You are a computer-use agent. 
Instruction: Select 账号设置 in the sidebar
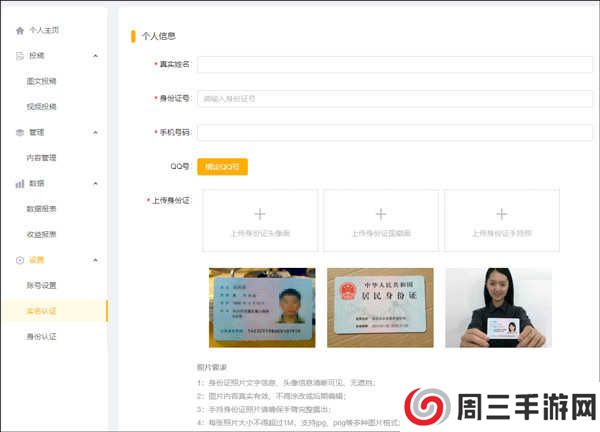point(41,285)
